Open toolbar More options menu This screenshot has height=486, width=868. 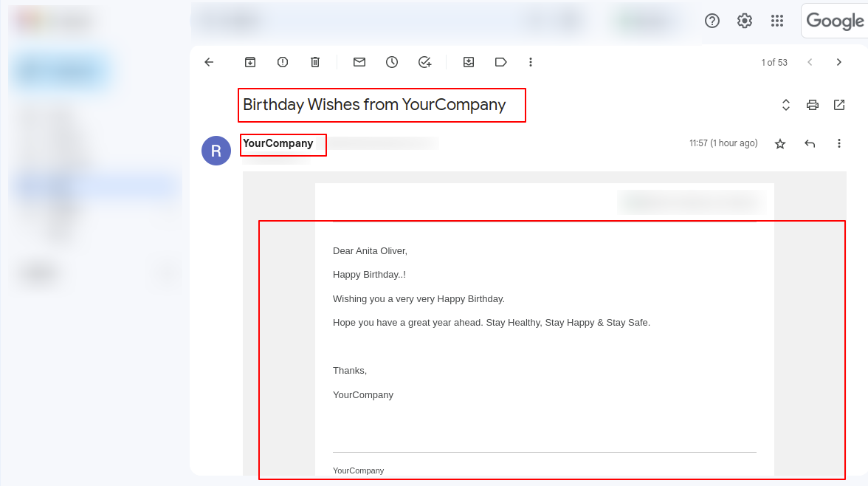click(530, 62)
